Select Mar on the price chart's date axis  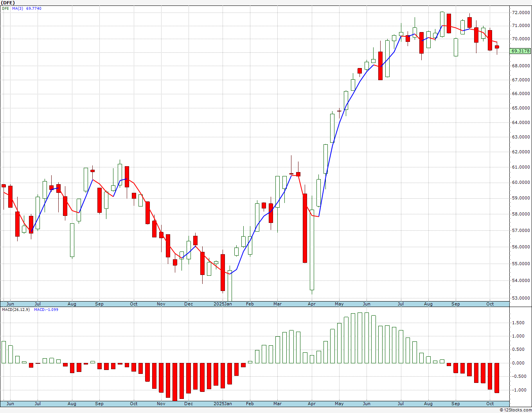tap(277, 304)
